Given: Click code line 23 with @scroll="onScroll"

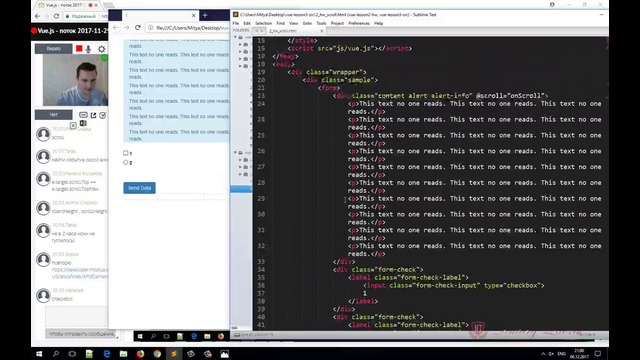Looking at the screenshot, I should (x=440, y=96).
